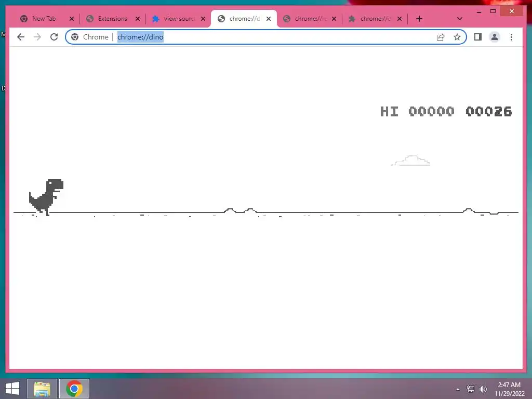Expand the tab search chevron
Screen dimensions: 532x399
tap(459, 19)
